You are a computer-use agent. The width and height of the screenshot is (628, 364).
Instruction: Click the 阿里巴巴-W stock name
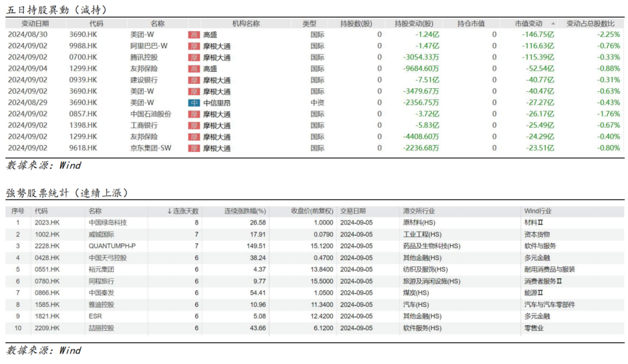[x=149, y=46]
